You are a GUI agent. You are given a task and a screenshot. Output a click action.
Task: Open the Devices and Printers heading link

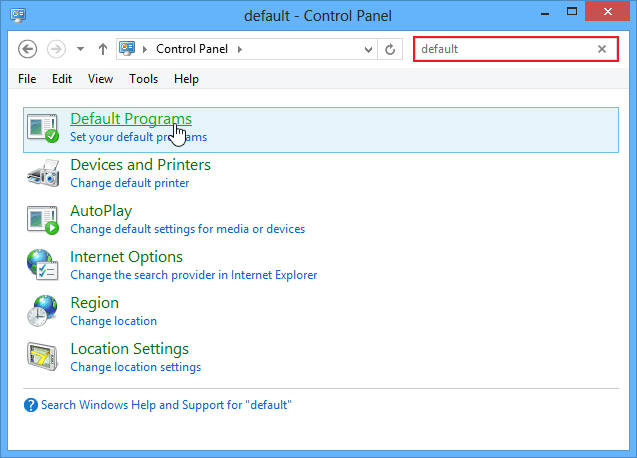click(141, 165)
